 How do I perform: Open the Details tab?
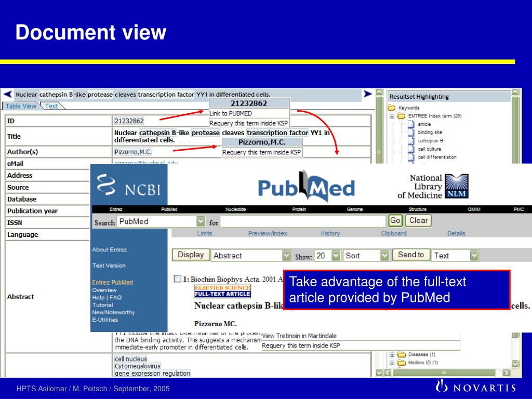point(456,233)
